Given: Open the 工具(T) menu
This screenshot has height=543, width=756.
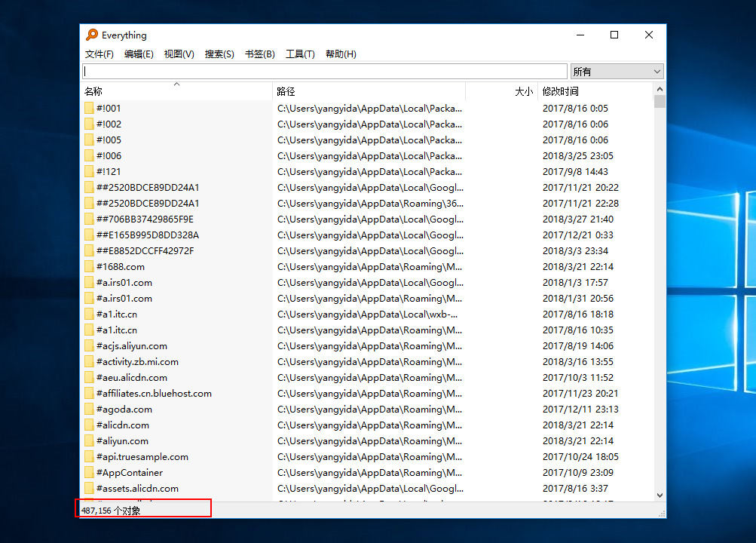Looking at the screenshot, I should coord(300,54).
